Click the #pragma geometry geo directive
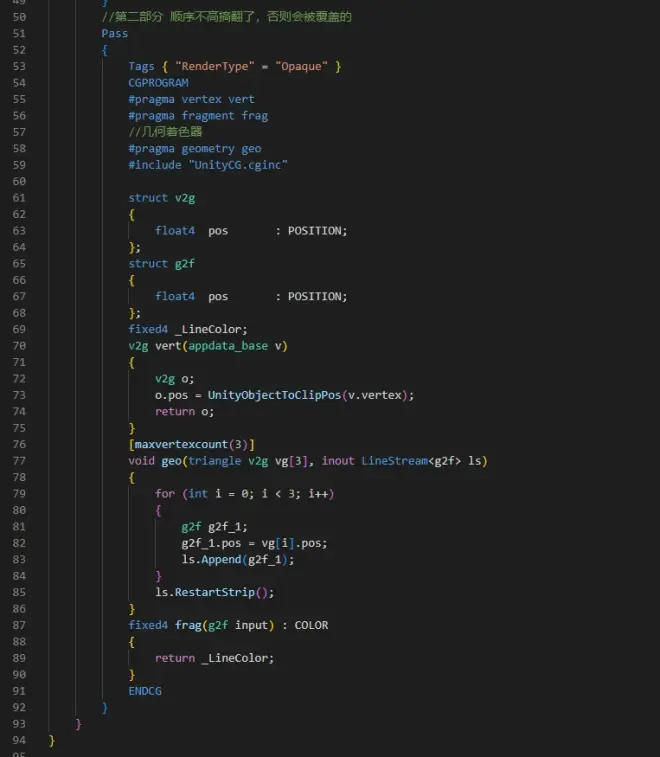 [x=194, y=149]
